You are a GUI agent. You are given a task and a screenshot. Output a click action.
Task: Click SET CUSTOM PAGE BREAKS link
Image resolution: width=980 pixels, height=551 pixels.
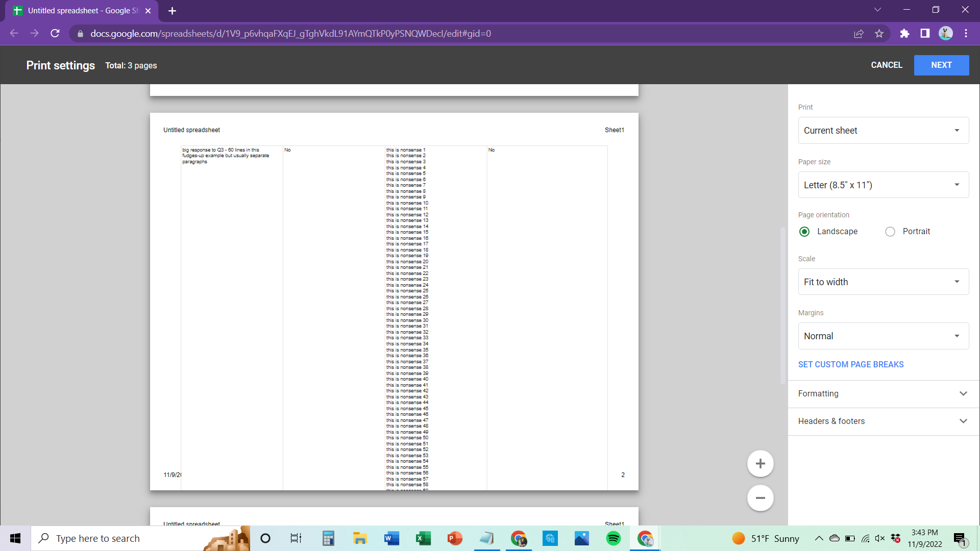point(851,364)
